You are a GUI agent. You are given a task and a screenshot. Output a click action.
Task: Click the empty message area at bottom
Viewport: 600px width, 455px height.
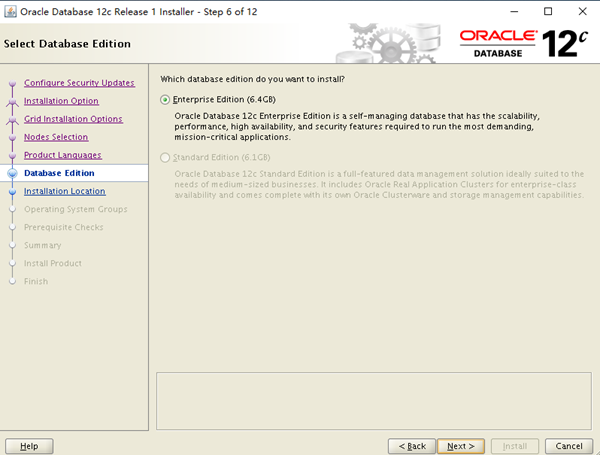374,401
